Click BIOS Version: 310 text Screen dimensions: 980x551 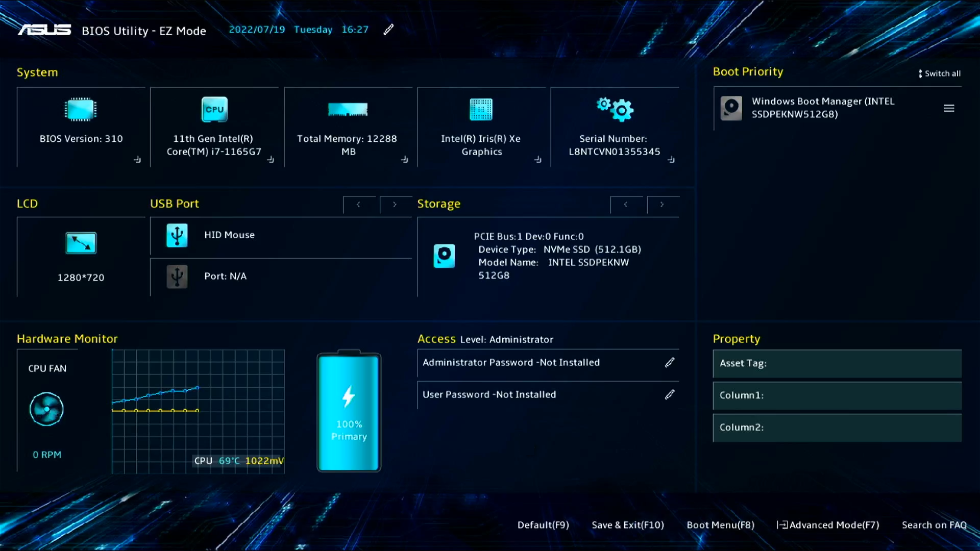tap(81, 139)
